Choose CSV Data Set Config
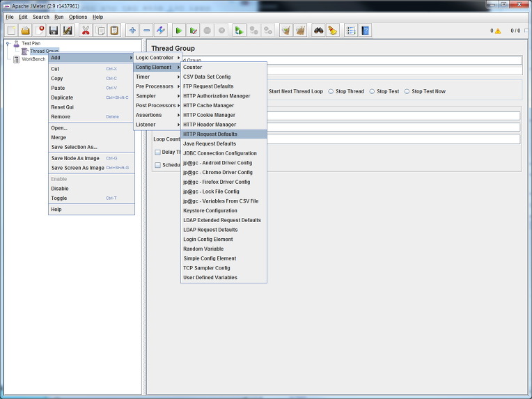Viewport: 532px width, 399px height. click(224, 77)
